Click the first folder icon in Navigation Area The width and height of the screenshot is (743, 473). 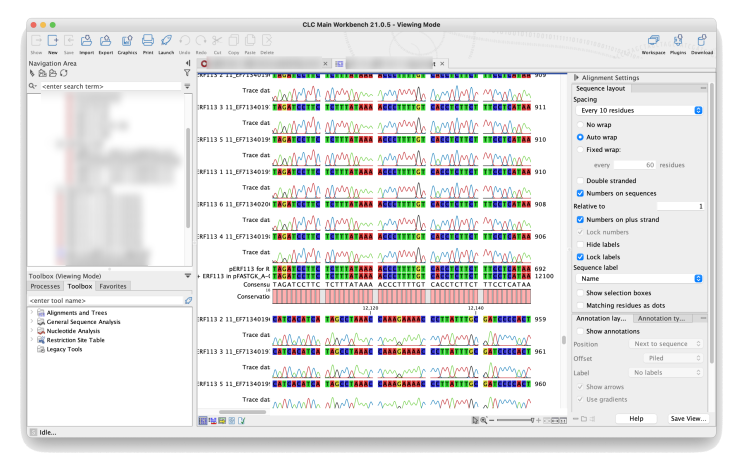[x=43, y=73]
